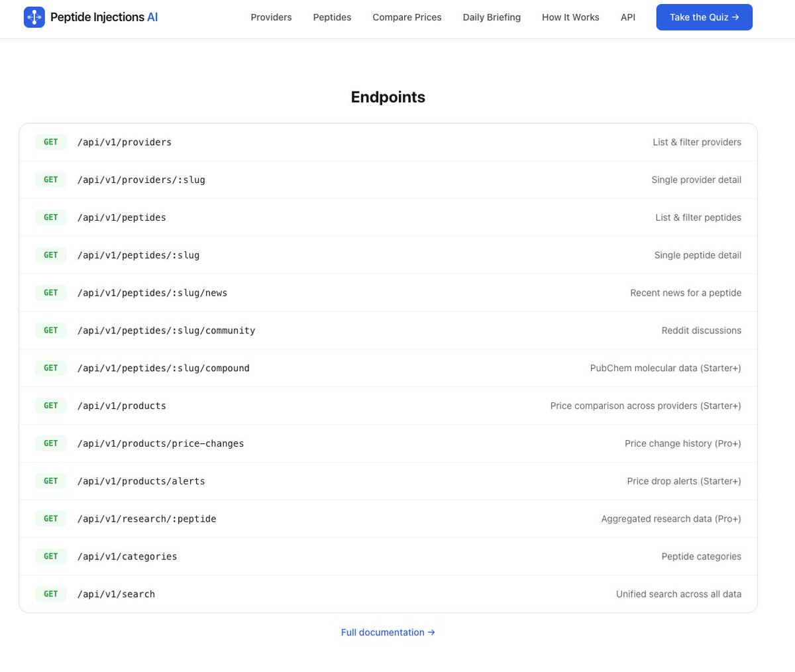Click GET badge for /api/v1/peptides
795x672 pixels.
[51, 217]
